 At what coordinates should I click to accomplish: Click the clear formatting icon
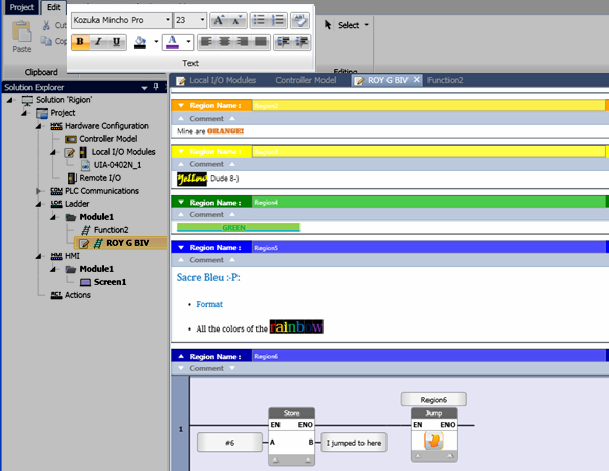pyautogui.click(x=299, y=19)
